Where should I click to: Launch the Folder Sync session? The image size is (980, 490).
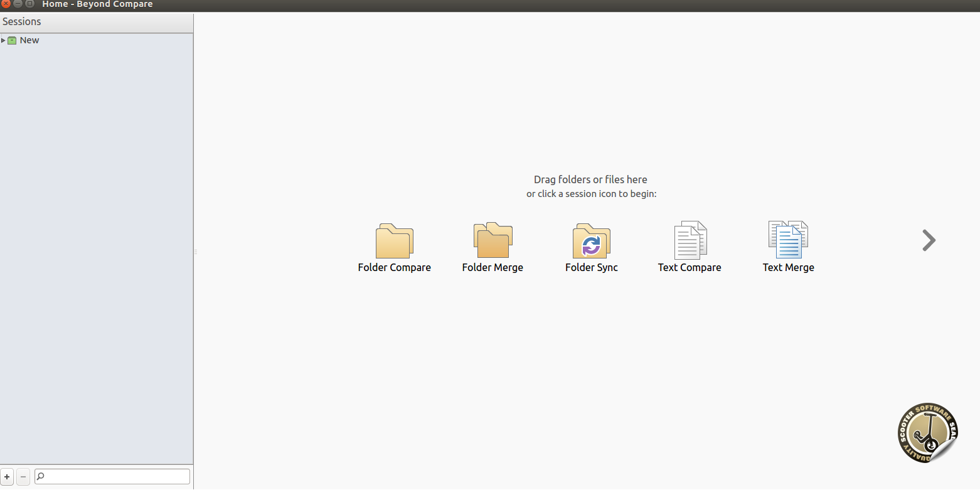[x=591, y=248]
